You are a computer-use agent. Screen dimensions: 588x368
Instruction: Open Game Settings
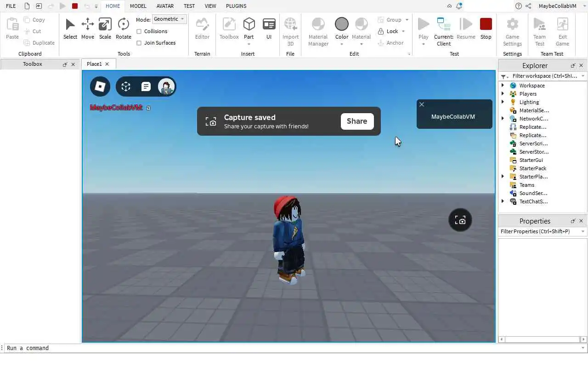click(x=512, y=31)
